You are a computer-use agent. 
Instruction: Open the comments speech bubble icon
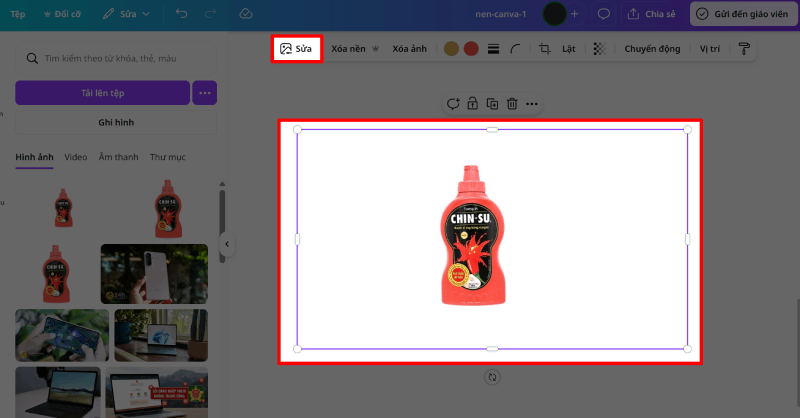(x=604, y=14)
